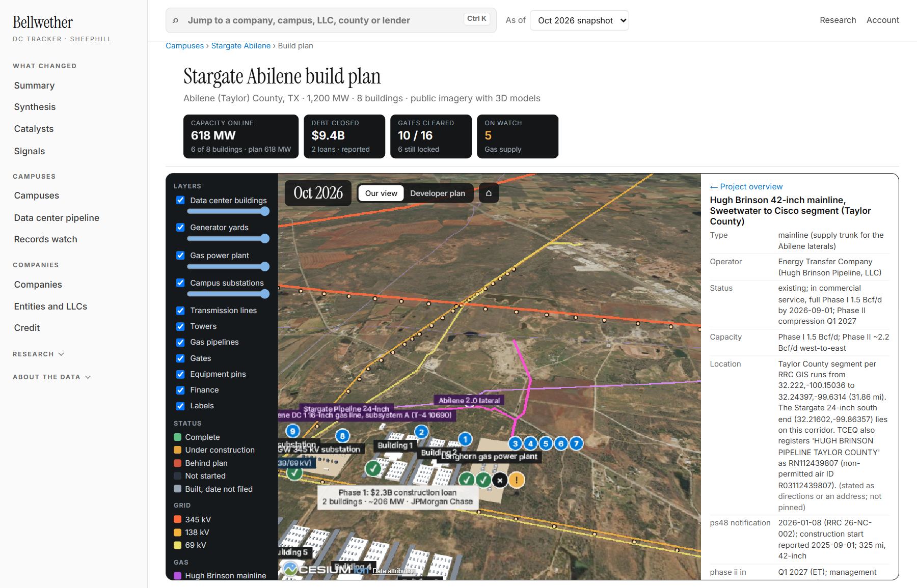
Task: Click the Project overview back link
Action: point(746,186)
